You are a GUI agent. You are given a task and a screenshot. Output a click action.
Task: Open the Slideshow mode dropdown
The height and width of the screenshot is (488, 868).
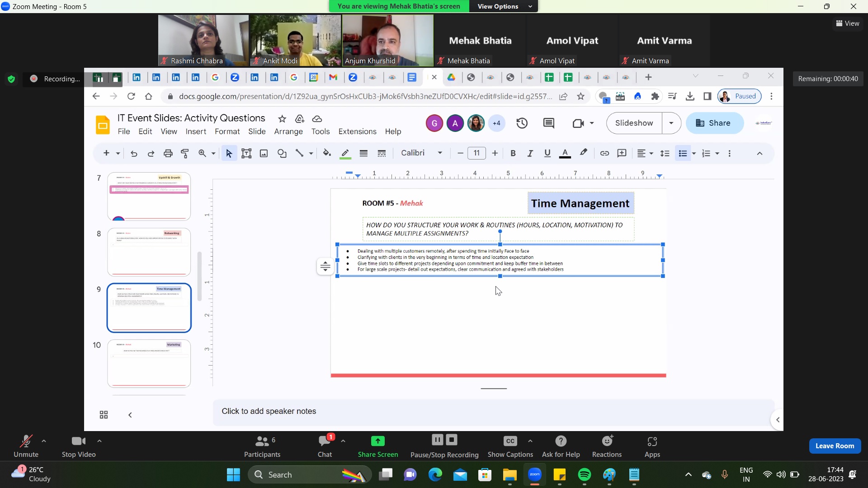(672, 123)
